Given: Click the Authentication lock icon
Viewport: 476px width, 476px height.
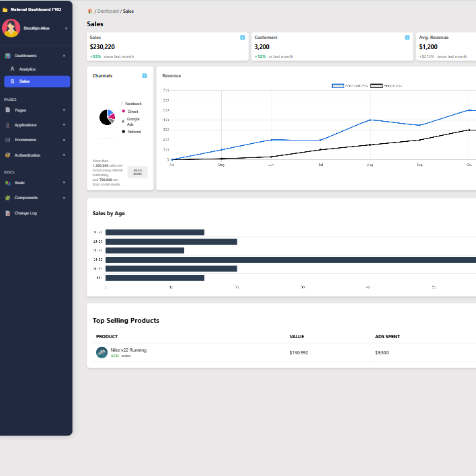Looking at the screenshot, I should [7, 155].
